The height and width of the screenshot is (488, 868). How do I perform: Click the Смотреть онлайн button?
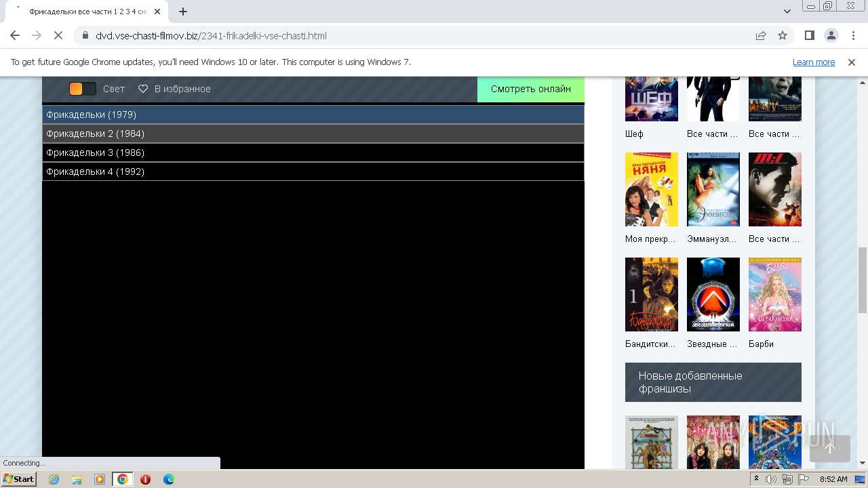pyautogui.click(x=531, y=89)
